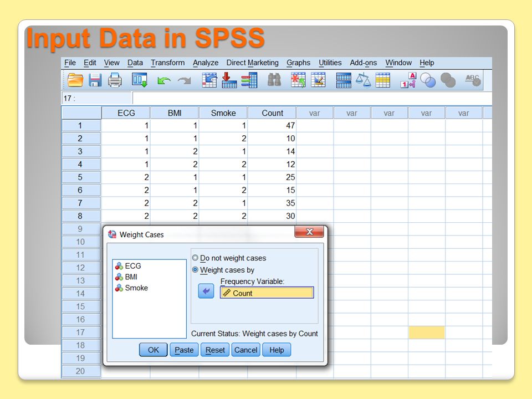Open the Add-ons menu
The image size is (532, 399).
click(364, 63)
